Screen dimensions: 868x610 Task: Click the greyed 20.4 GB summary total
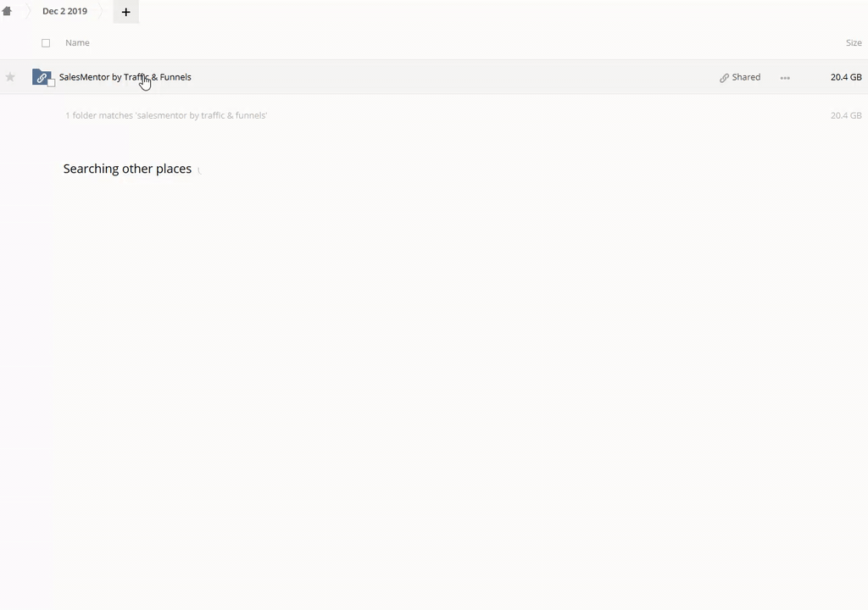click(845, 115)
